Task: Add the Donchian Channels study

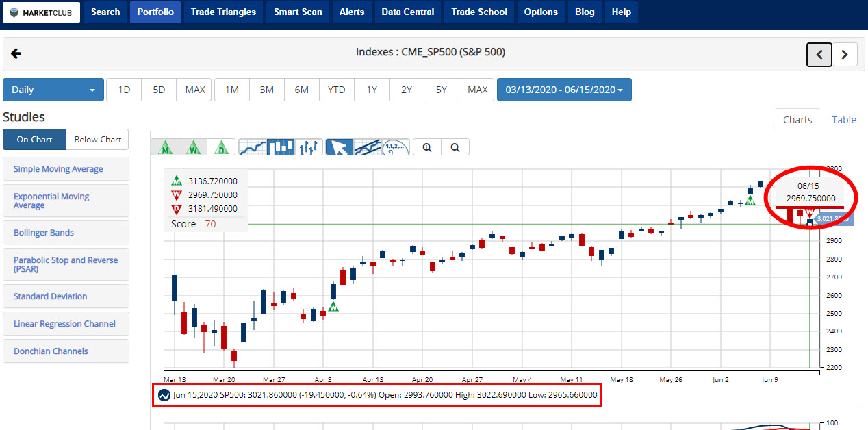Action: (x=66, y=351)
